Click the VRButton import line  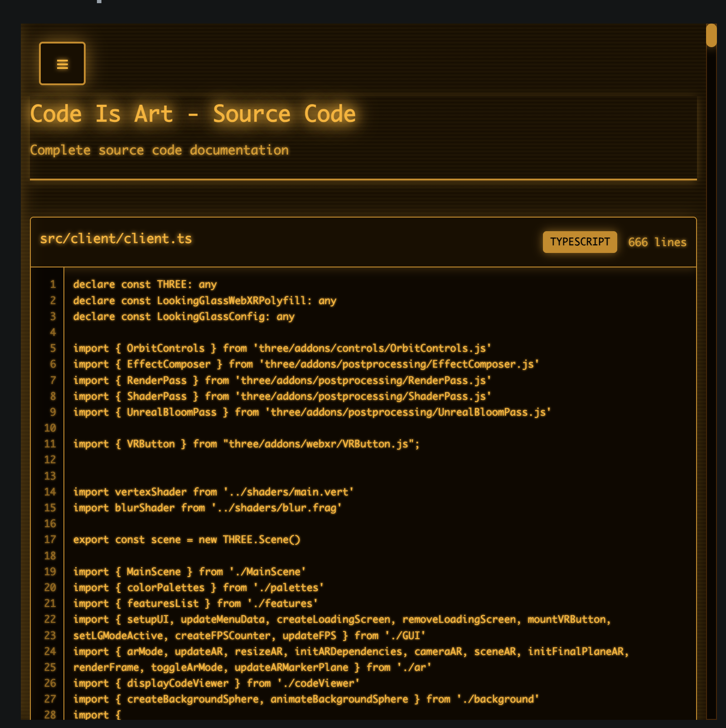coord(247,444)
